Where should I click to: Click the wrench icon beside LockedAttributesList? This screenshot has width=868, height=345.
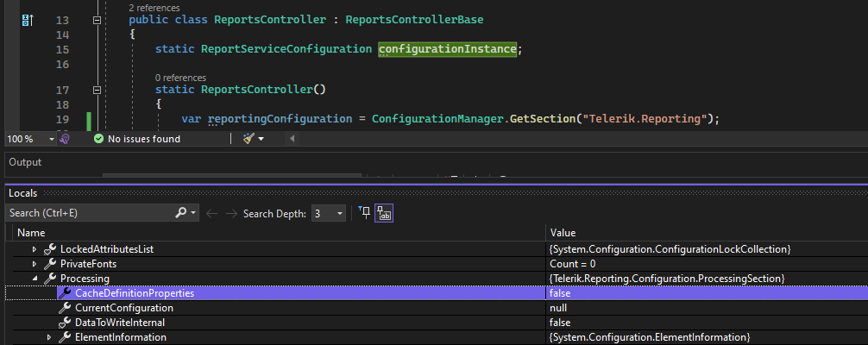click(x=50, y=248)
